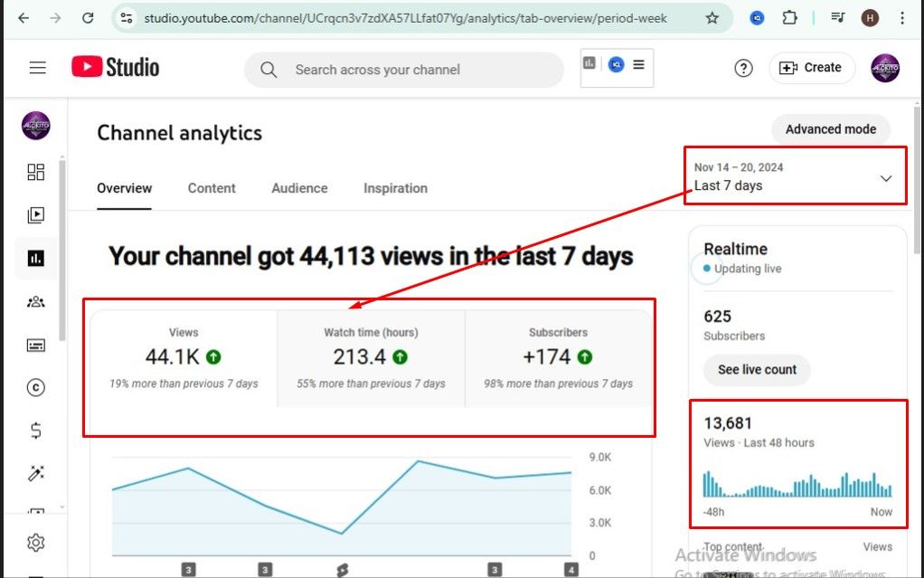Open Chrome three-dot browser menu

coord(902,18)
